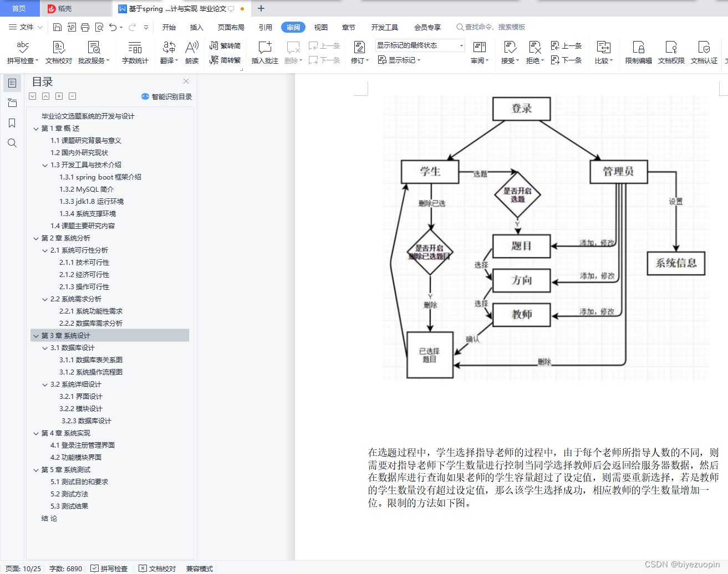
Task: Click the document proofreading (文档校对) icon
Action: tap(59, 48)
